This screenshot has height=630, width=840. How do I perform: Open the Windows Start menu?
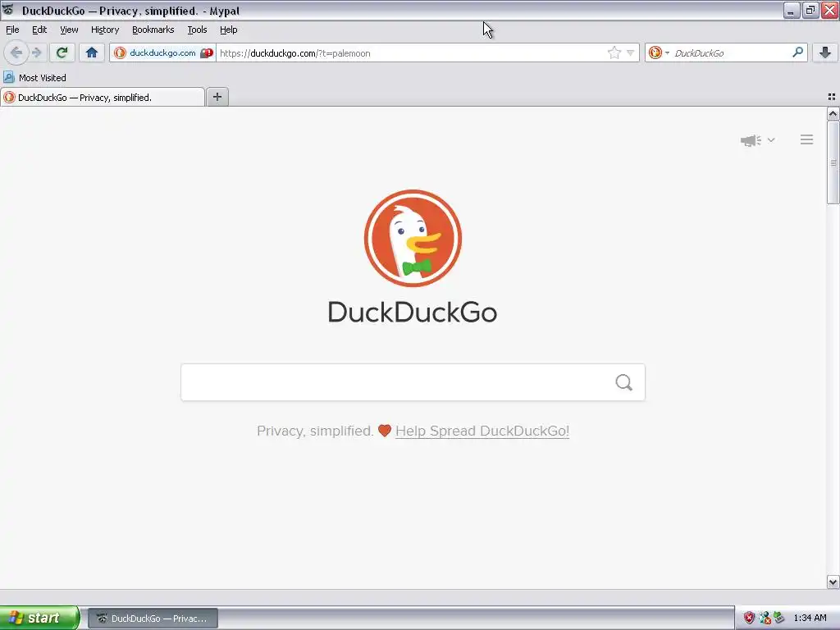click(x=39, y=619)
